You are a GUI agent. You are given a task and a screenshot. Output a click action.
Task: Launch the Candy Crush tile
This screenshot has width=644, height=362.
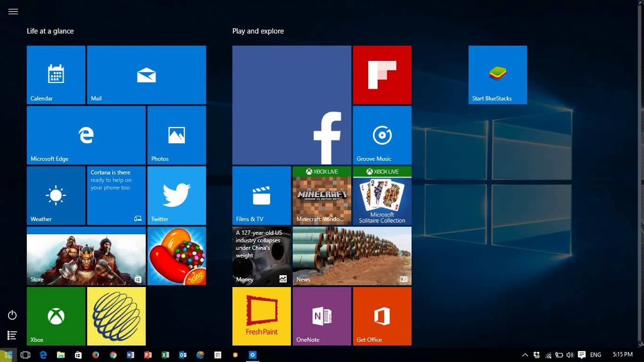tap(177, 256)
